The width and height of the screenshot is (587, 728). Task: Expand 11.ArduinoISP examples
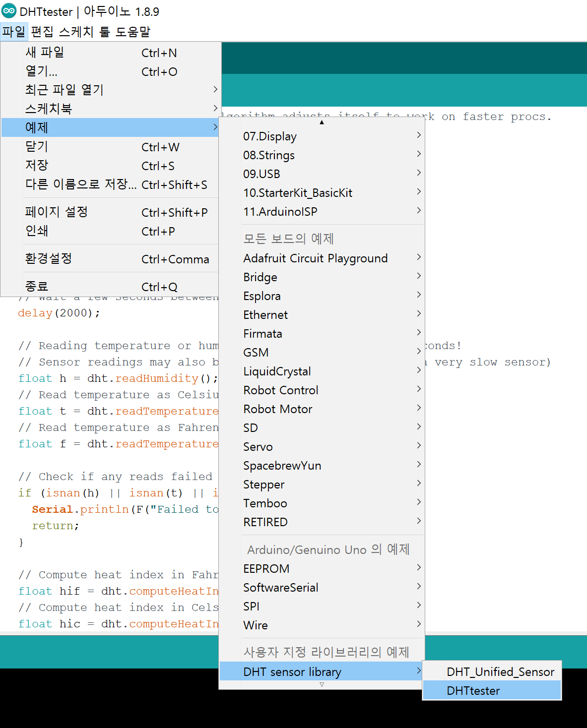coord(322,211)
